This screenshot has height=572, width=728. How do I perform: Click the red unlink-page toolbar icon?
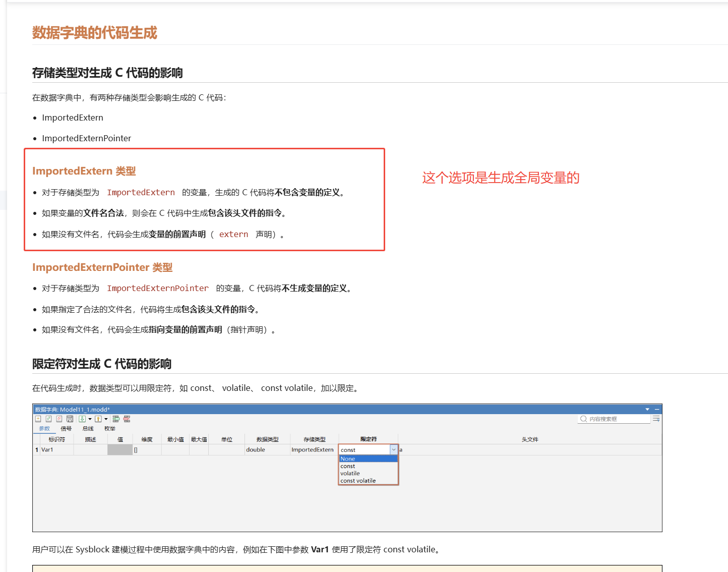[x=59, y=419]
